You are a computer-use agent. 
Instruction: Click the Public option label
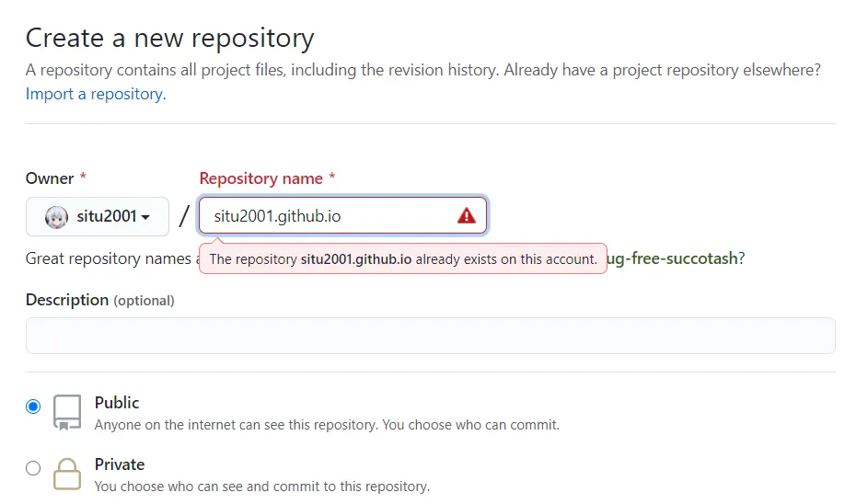117,403
